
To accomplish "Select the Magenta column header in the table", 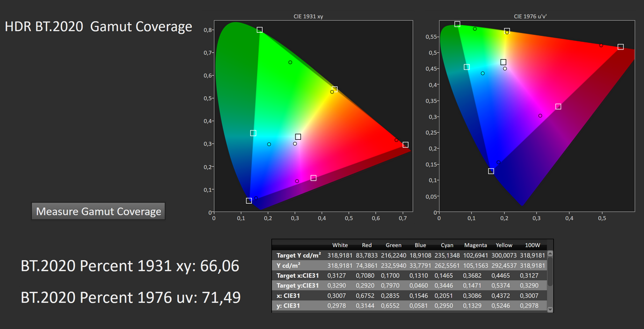I will click(x=476, y=245).
